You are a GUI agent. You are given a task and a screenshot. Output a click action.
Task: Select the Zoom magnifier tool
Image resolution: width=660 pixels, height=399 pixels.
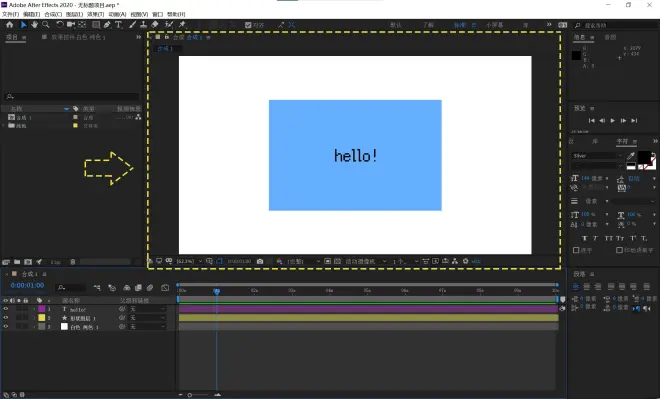click(45, 25)
